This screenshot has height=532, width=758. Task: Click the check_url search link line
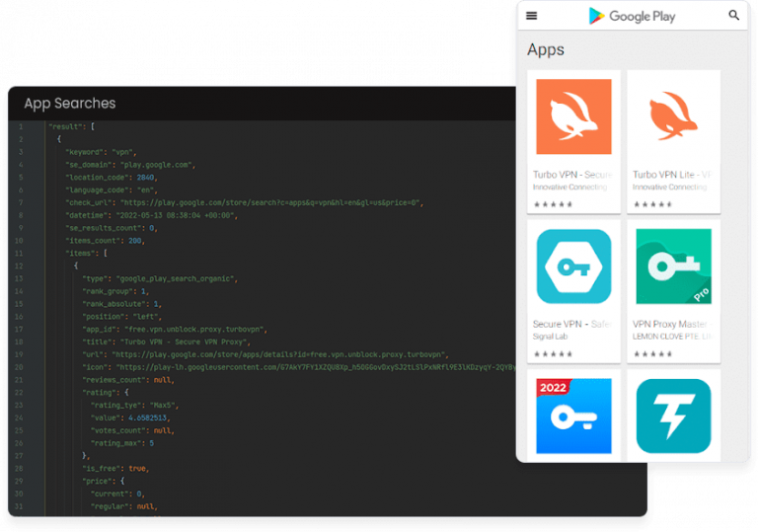245,203
